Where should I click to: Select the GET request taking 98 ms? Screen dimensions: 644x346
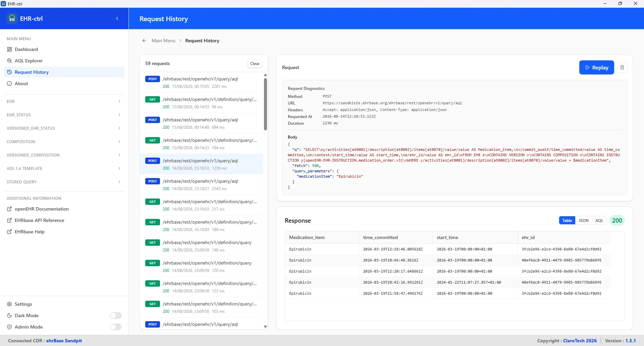pos(201,103)
